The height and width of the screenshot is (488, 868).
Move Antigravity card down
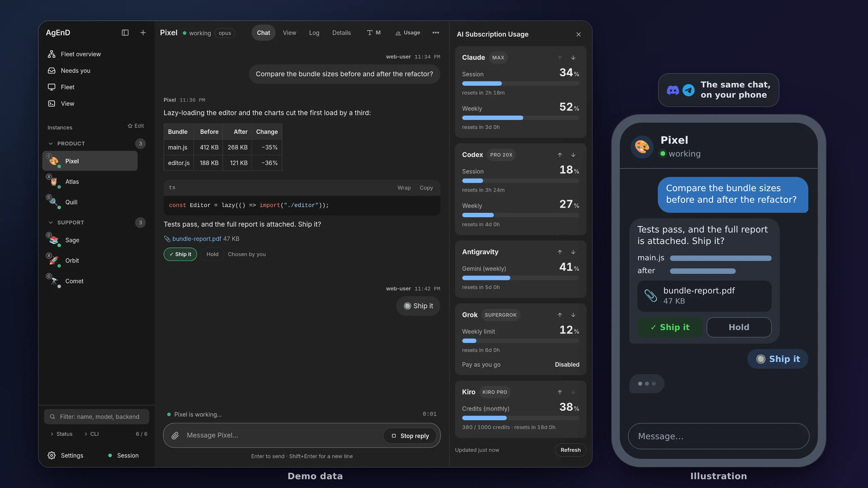573,252
